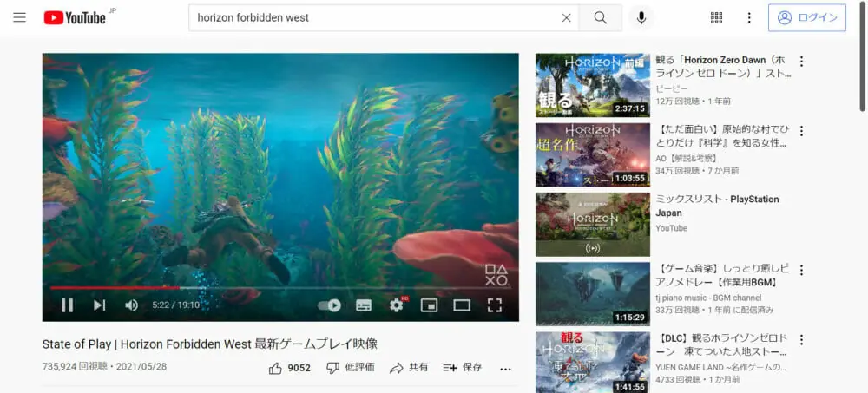
Task: Switch to theater mode view
Action: (x=462, y=305)
